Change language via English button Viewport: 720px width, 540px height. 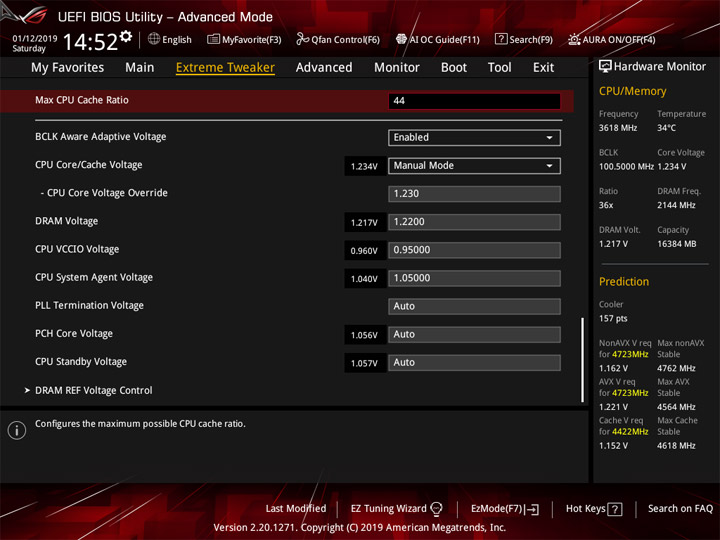click(170, 39)
